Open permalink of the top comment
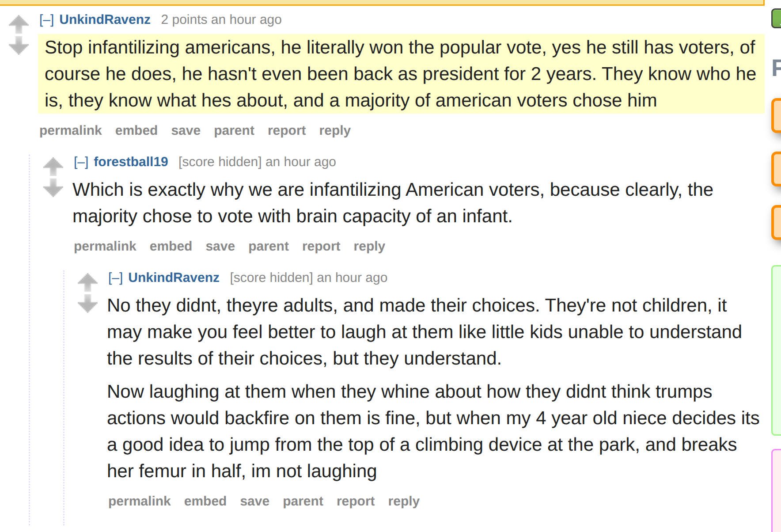The width and height of the screenshot is (781, 532). tap(71, 130)
